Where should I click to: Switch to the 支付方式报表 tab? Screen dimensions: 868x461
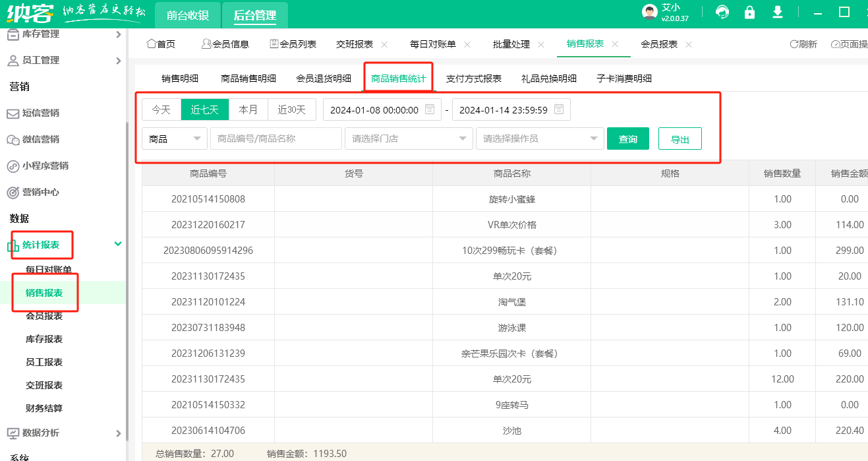point(473,78)
